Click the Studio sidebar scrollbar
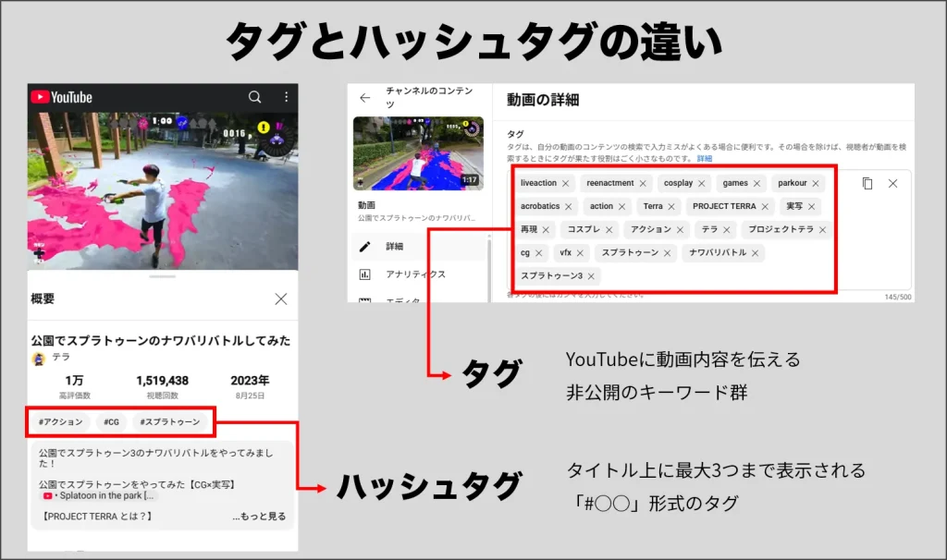 coord(488,269)
